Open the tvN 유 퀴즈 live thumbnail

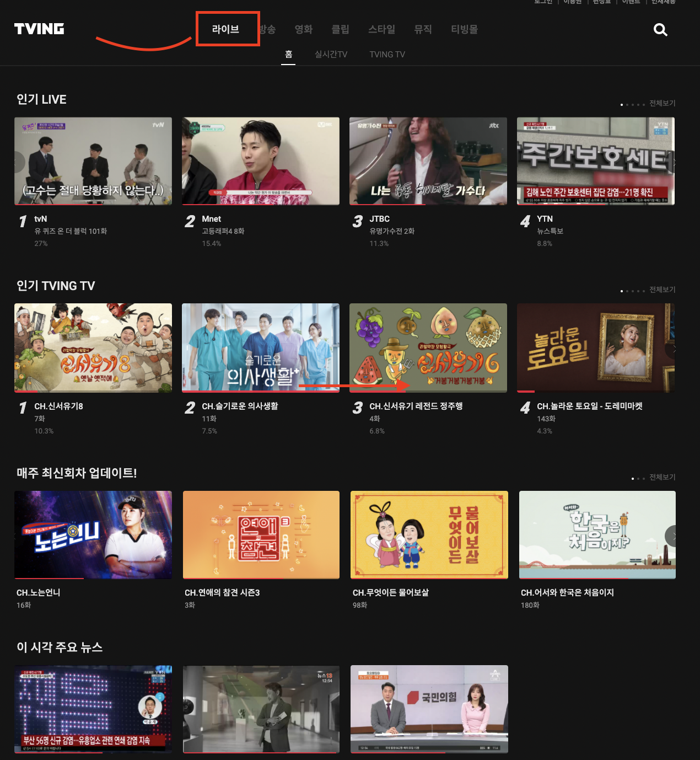[93, 161]
